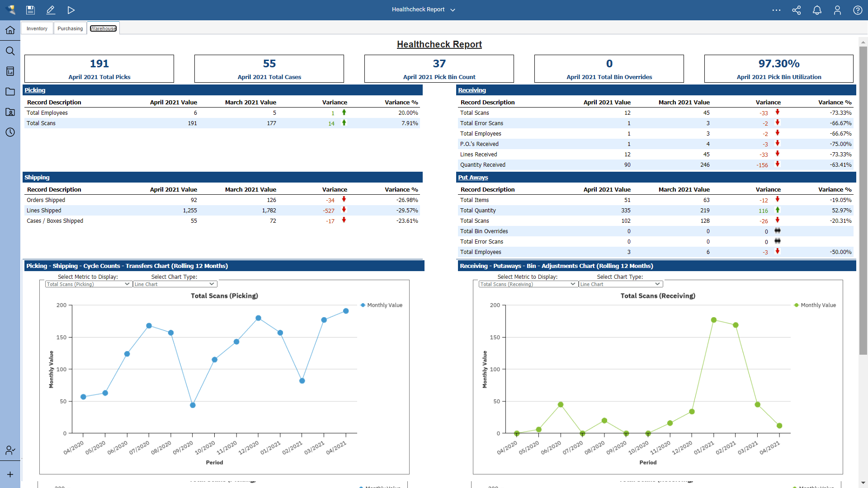
Task: Click the Edit pencil icon
Action: click(51, 10)
